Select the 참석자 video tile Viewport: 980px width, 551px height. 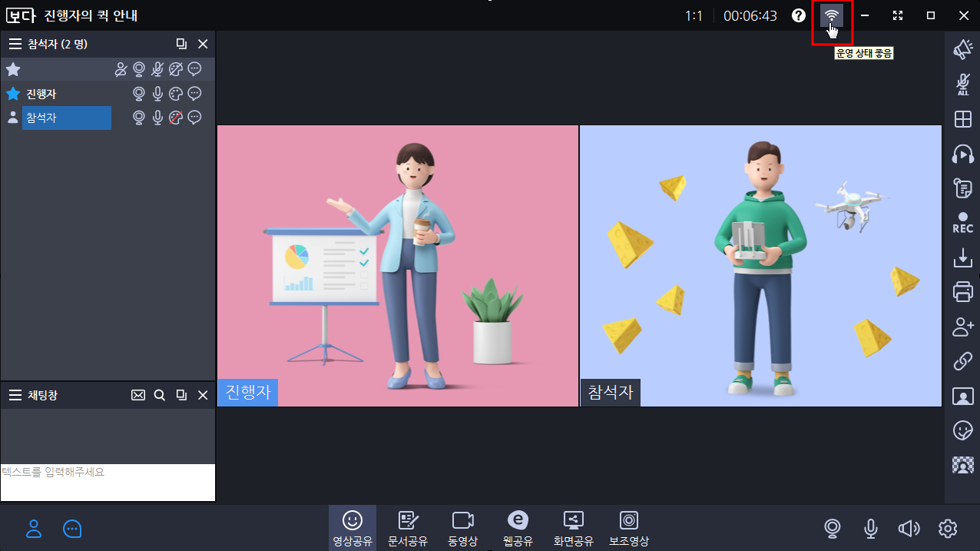click(760, 266)
